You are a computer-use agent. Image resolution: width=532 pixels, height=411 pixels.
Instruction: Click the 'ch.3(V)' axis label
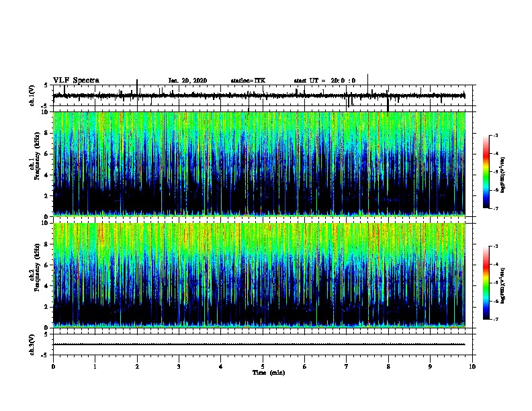coord(32,345)
